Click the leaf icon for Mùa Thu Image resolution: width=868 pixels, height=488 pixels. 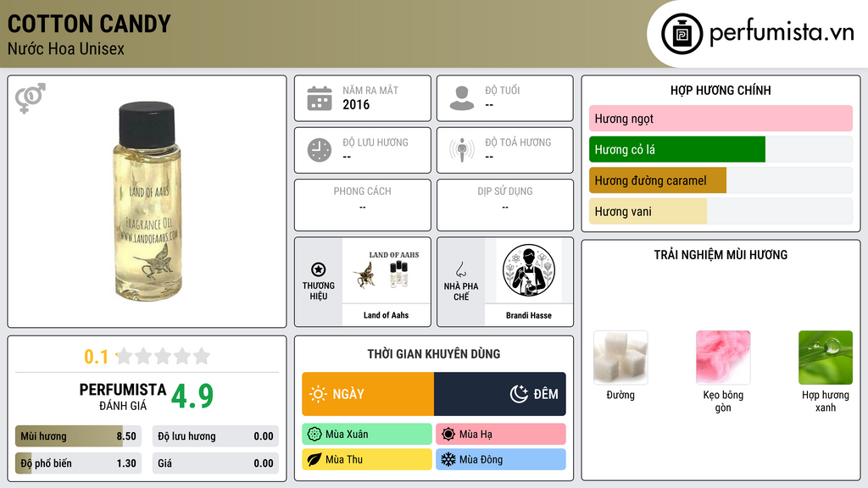[x=314, y=459]
